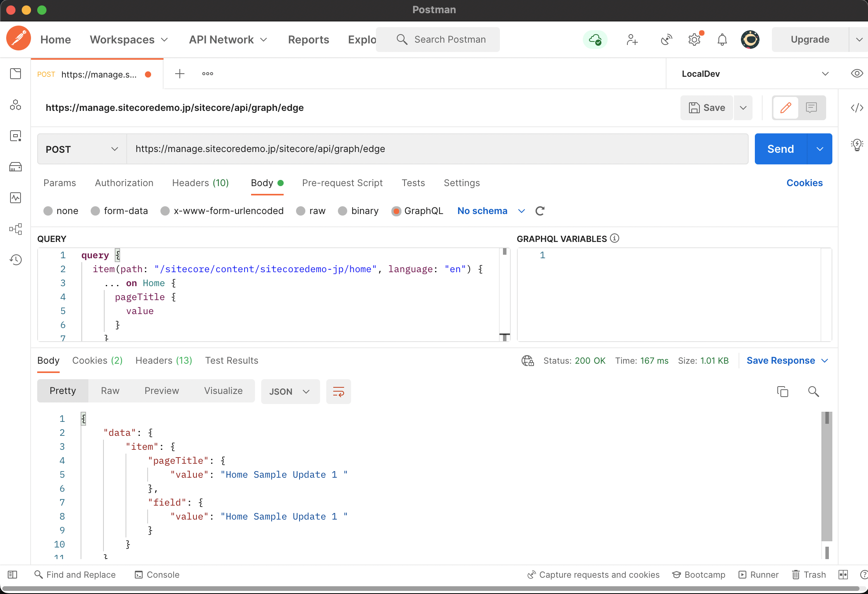Click the Send button
Image resolution: width=868 pixels, height=594 pixels.
pos(781,149)
